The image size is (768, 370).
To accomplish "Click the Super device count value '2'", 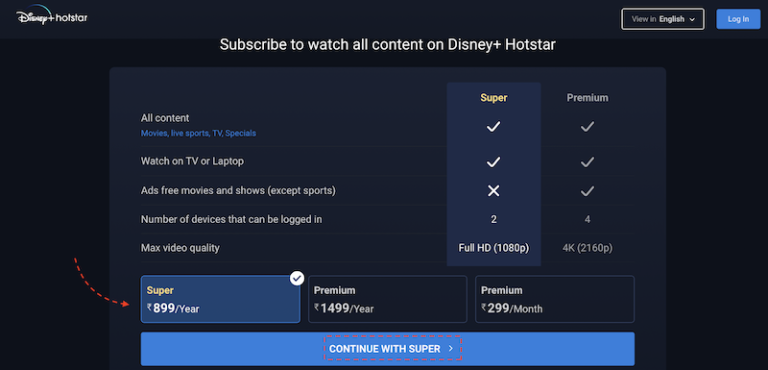I will click(494, 220).
